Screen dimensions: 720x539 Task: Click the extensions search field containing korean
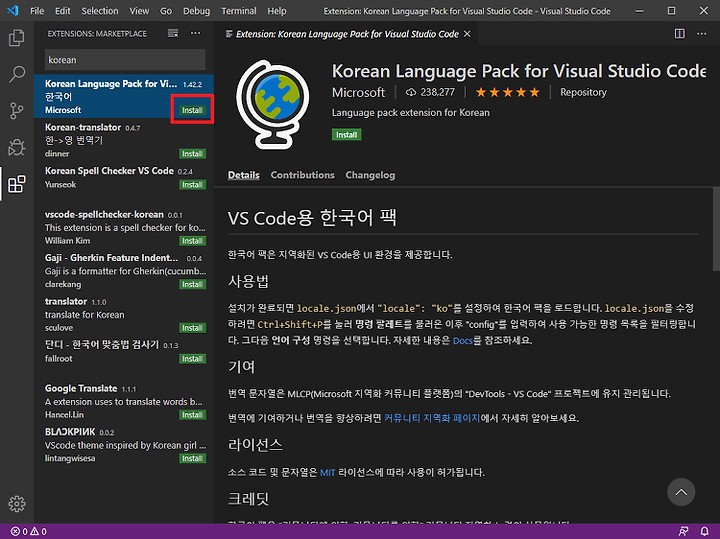click(125, 60)
